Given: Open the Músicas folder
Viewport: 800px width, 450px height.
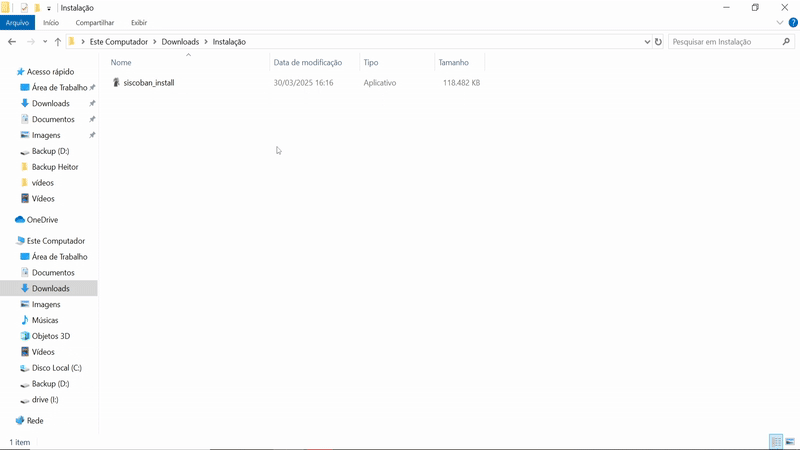Looking at the screenshot, I should pos(45,320).
